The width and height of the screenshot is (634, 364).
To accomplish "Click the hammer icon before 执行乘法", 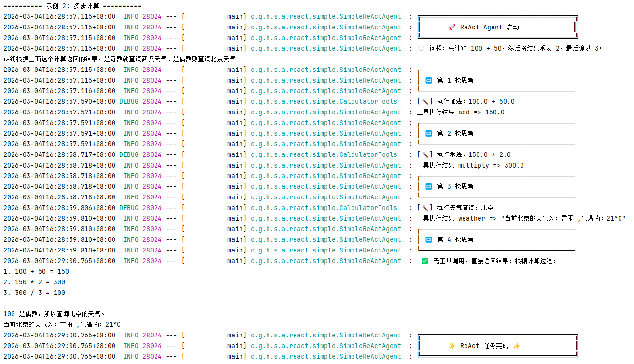I will (x=425, y=155).
